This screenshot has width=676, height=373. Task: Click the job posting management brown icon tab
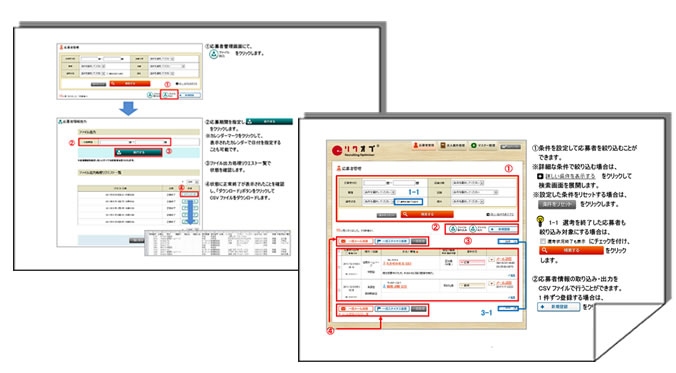453,146
